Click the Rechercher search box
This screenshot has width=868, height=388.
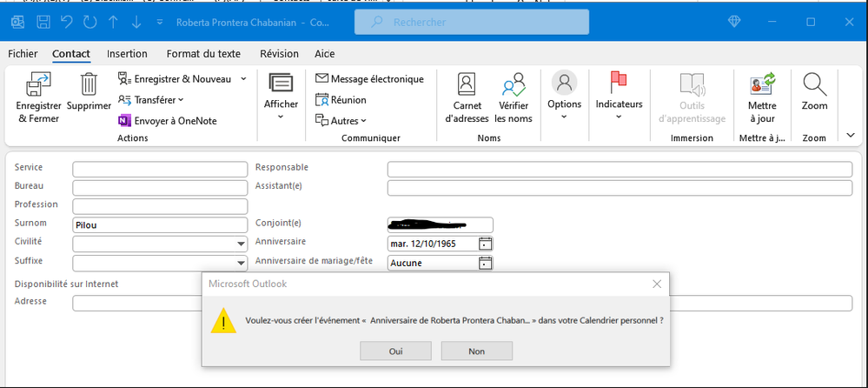[472, 22]
